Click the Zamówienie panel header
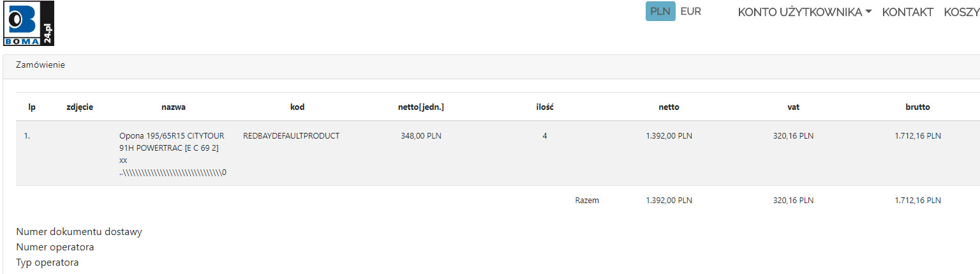 coord(41,65)
